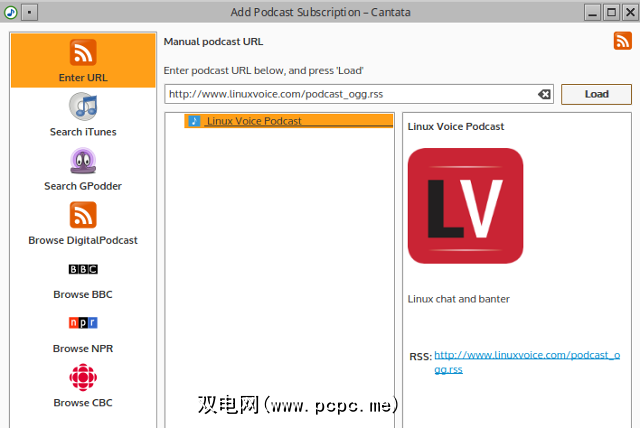Open the Search GPodder purple icon
The height and width of the screenshot is (428, 640).
tap(83, 161)
